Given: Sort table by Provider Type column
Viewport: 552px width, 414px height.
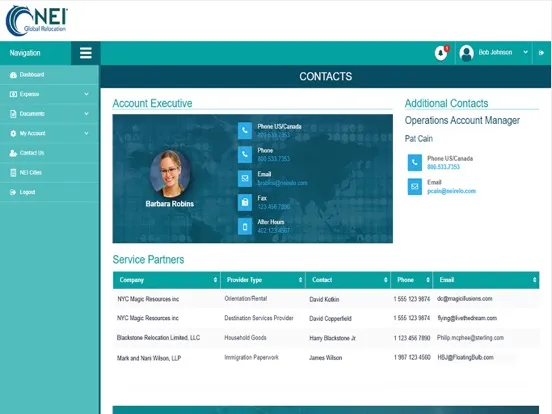Looking at the screenshot, I should click(263, 280).
